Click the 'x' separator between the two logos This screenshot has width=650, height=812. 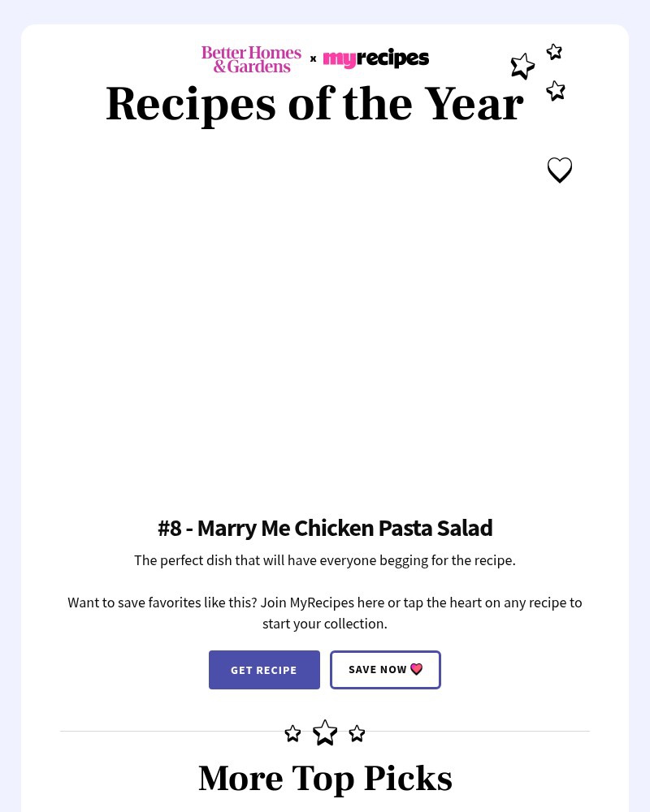tap(313, 58)
